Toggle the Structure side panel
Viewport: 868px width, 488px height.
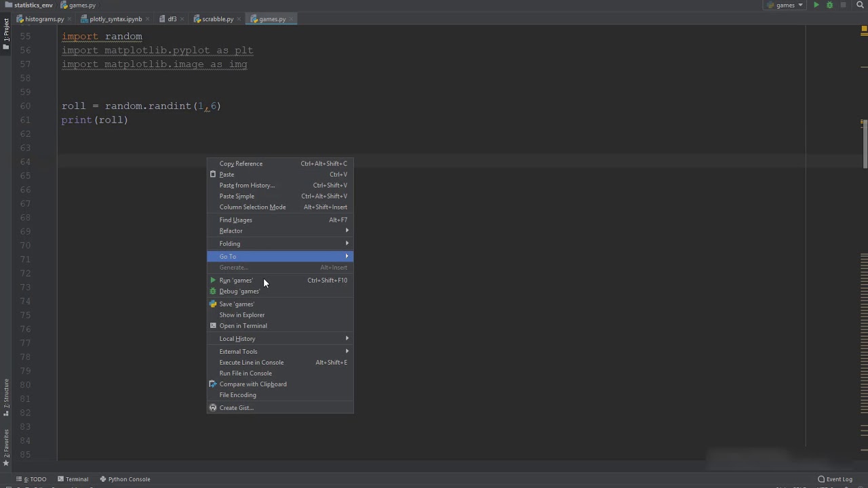6,398
